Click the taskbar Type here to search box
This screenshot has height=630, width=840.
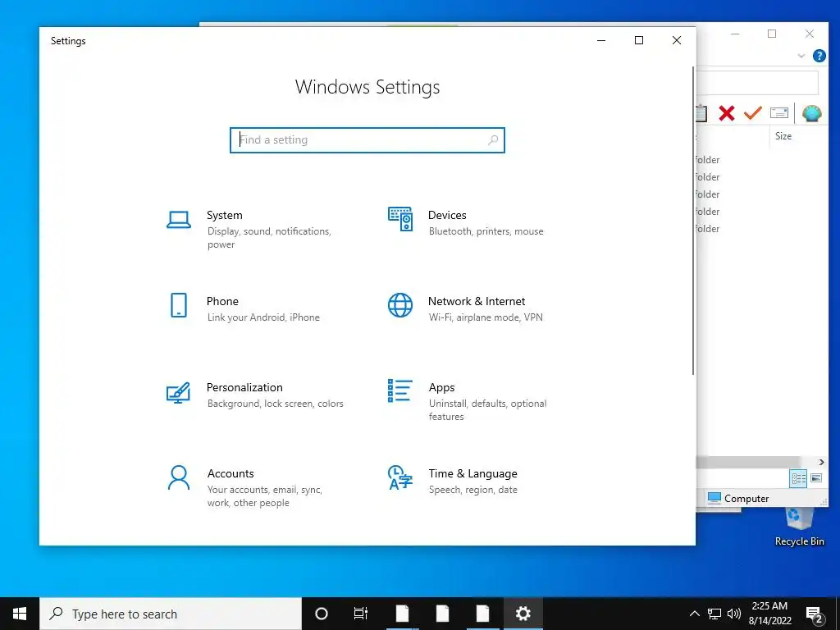171,614
